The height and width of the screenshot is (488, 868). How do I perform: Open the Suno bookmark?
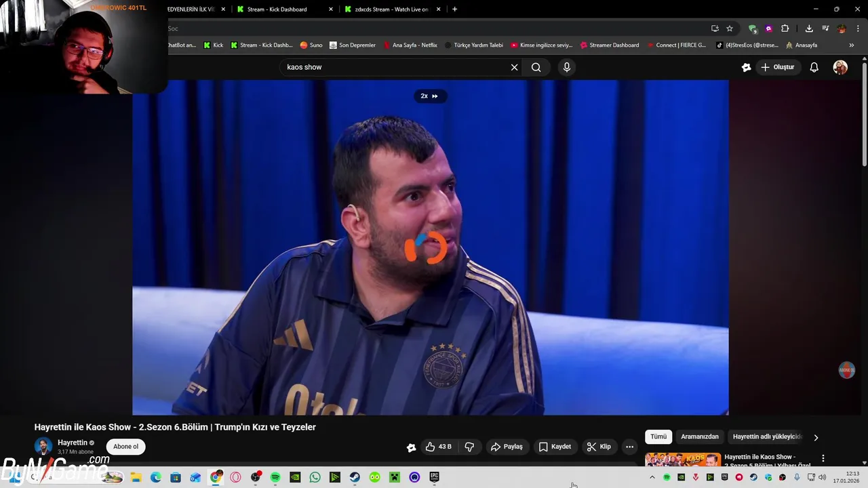(311, 45)
